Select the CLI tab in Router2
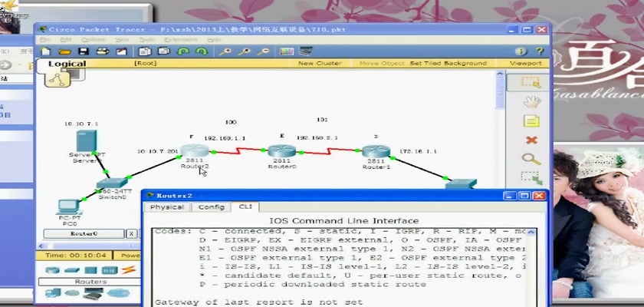Viewport: 644px width, 307px height. click(245, 206)
